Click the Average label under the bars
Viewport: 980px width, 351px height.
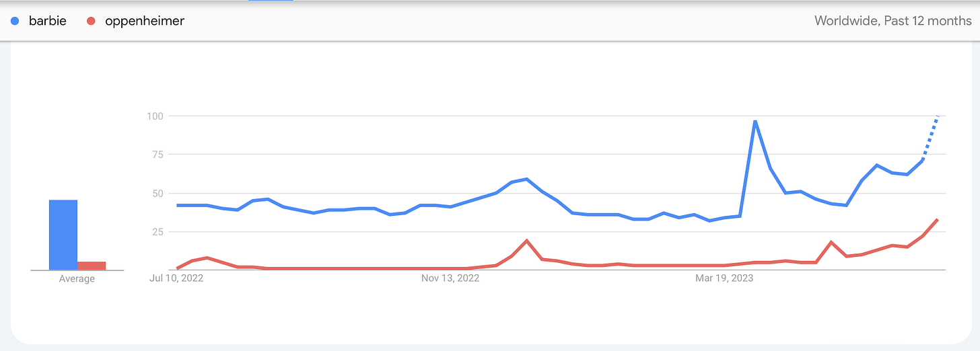coord(77,278)
